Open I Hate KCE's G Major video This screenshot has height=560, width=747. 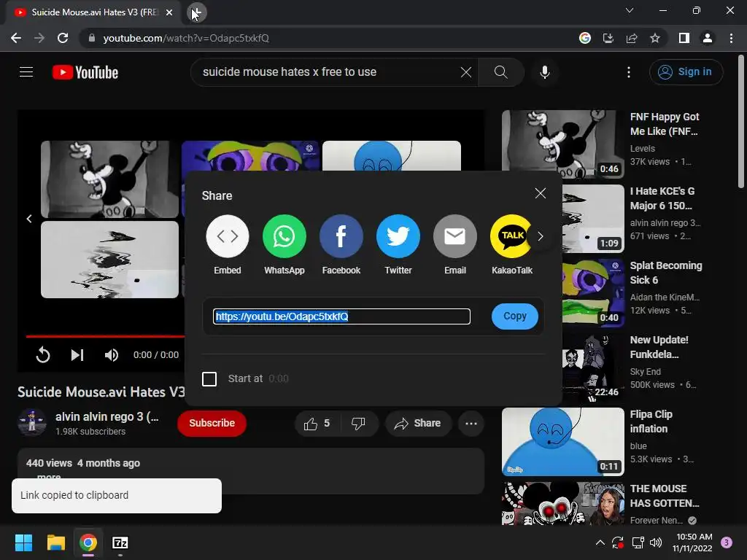(662, 198)
